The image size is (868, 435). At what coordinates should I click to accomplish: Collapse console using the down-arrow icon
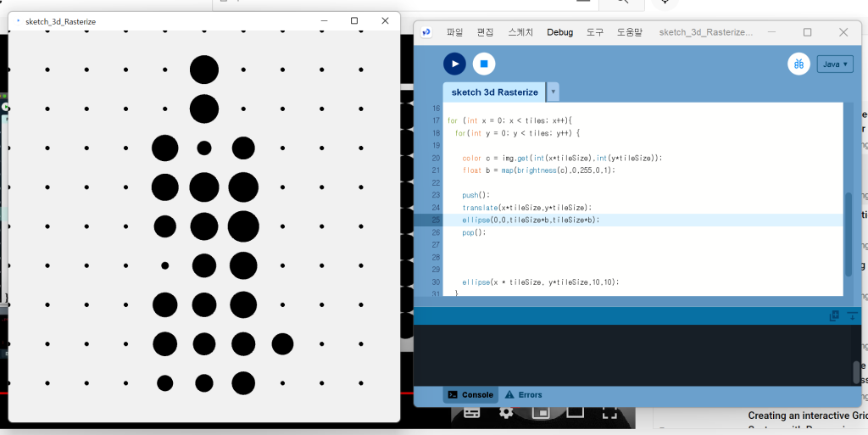tap(852, 315)
